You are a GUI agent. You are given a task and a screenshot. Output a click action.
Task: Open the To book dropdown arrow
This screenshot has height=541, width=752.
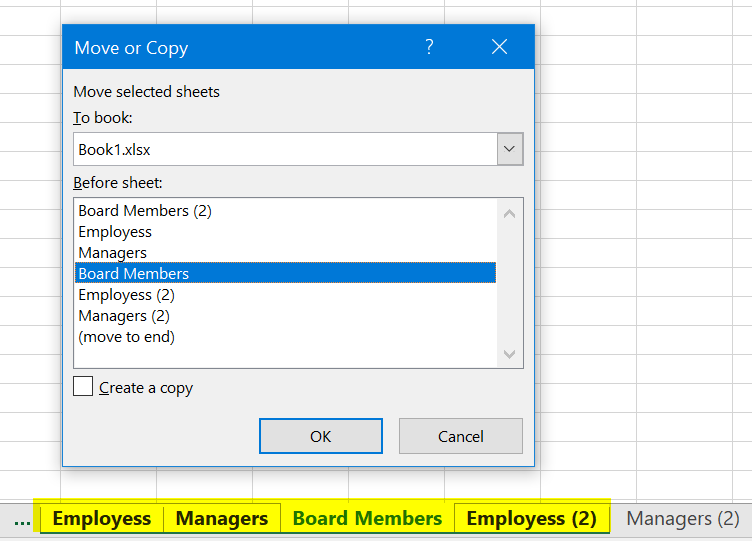(x=509, y=150)
